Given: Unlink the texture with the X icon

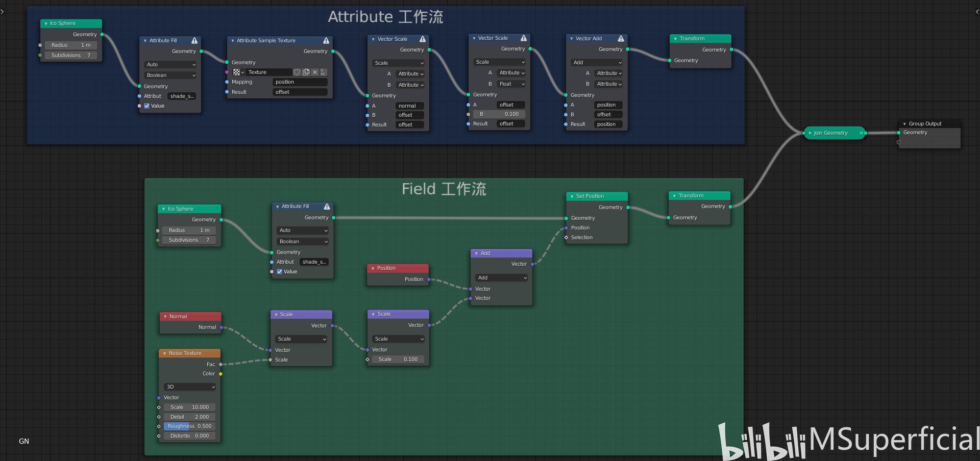Looking at the screenshot, I should [x=315, y=72].
